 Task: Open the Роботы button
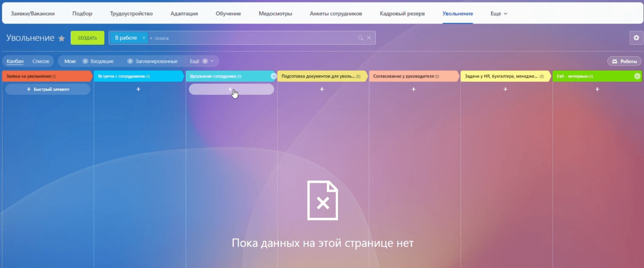coord(624,61)
